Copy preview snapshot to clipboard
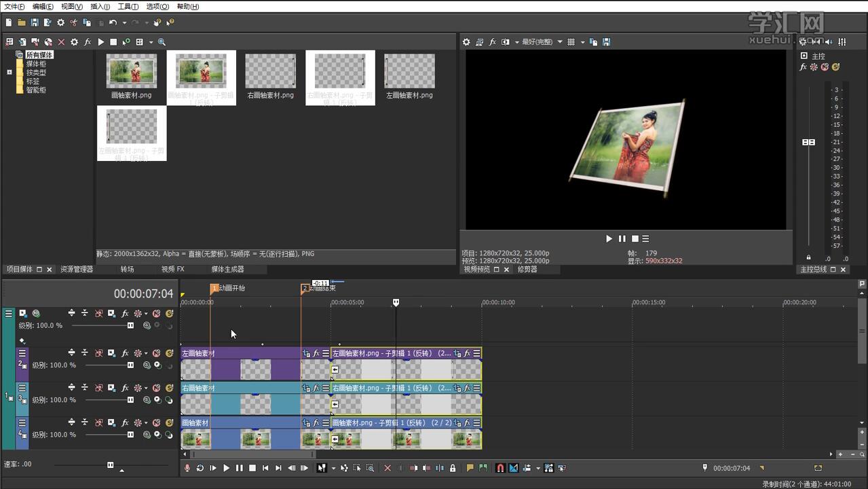The height and width of the screenshot is (489, 868). pyautogui.click(x=593, y=42)
